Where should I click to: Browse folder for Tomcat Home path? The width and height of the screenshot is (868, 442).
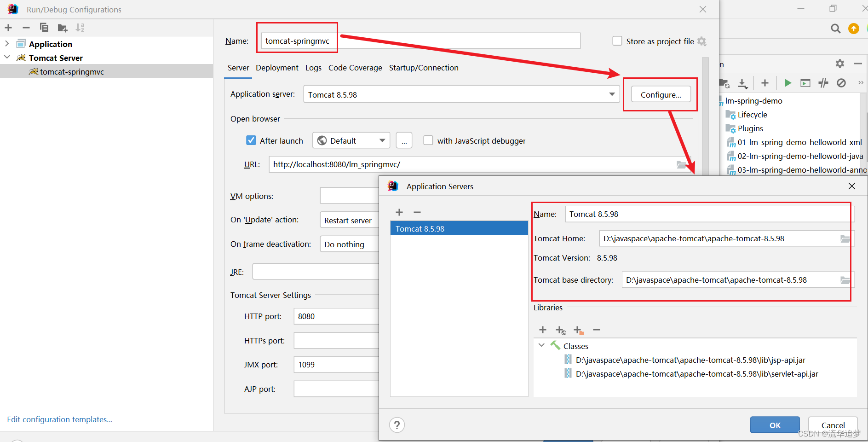coord(845,238)
